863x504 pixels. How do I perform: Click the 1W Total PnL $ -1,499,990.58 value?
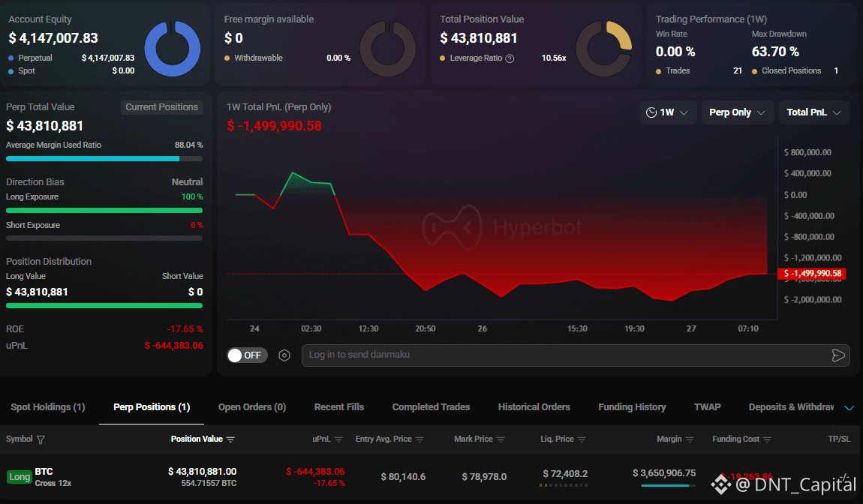click(x=274, y=126)
